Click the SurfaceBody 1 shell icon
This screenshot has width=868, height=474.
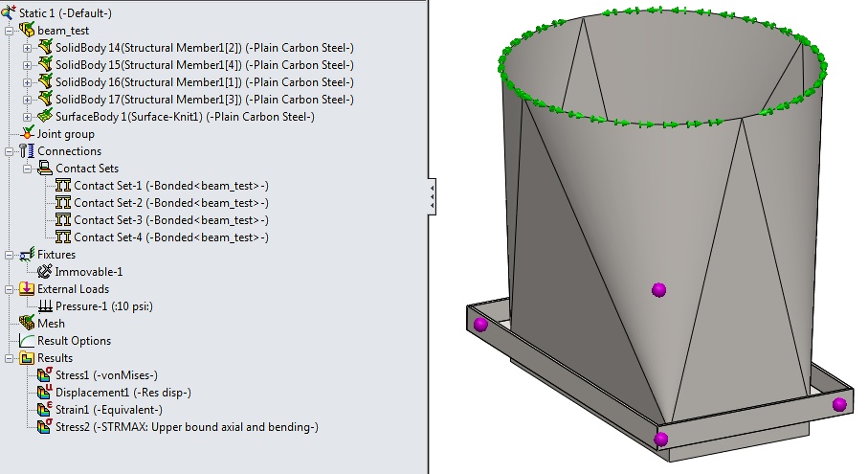(x=45, y=116)
